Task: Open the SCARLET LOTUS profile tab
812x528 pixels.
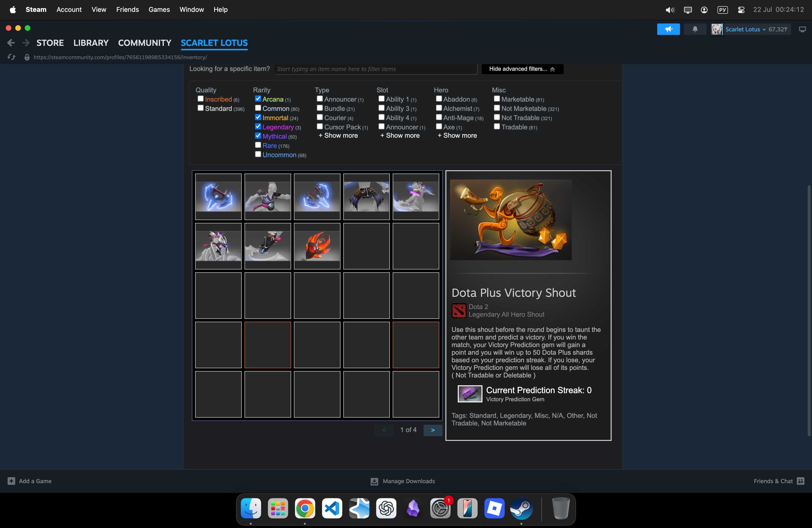Action: [214, 43]
